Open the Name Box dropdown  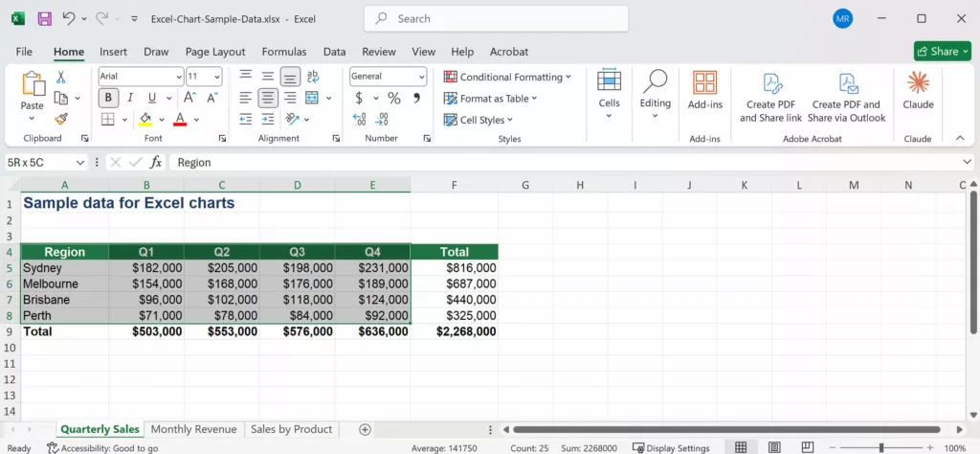(80, 163)
